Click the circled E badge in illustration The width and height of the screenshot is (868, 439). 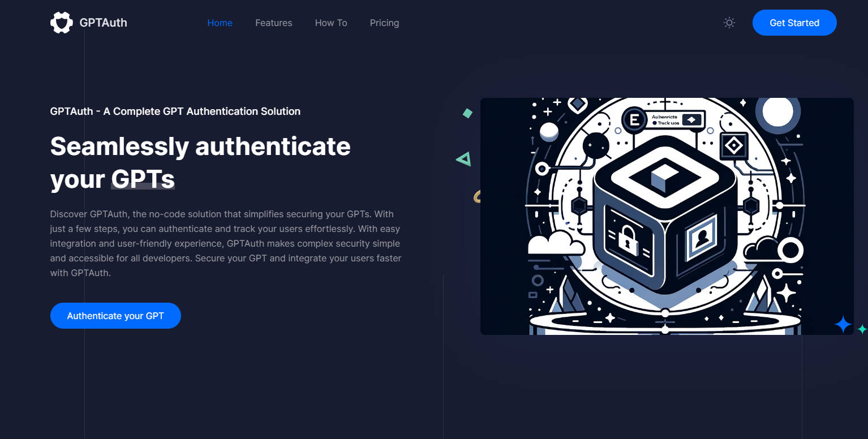[634, 120]
